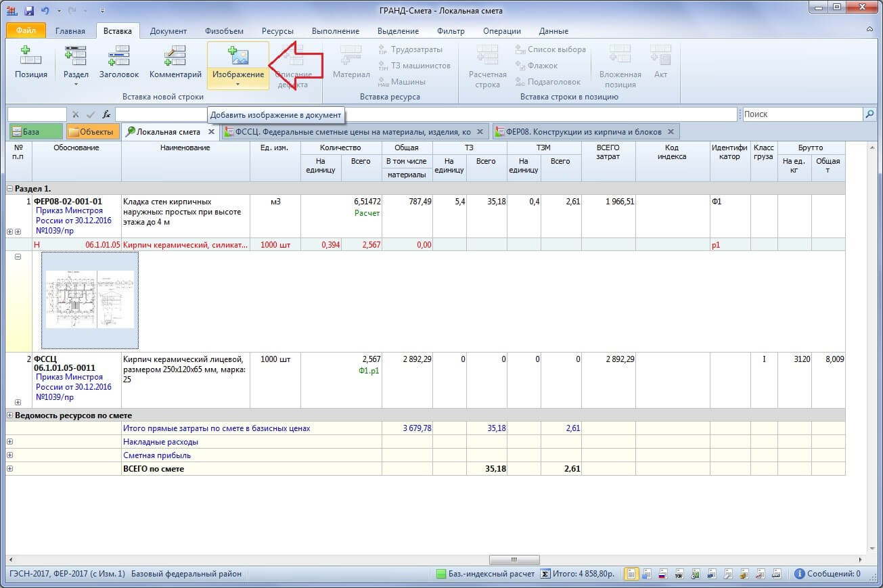Click the GRAND-Smeta application icon
This screenshot has height=588, width=883.
point(11,11)
